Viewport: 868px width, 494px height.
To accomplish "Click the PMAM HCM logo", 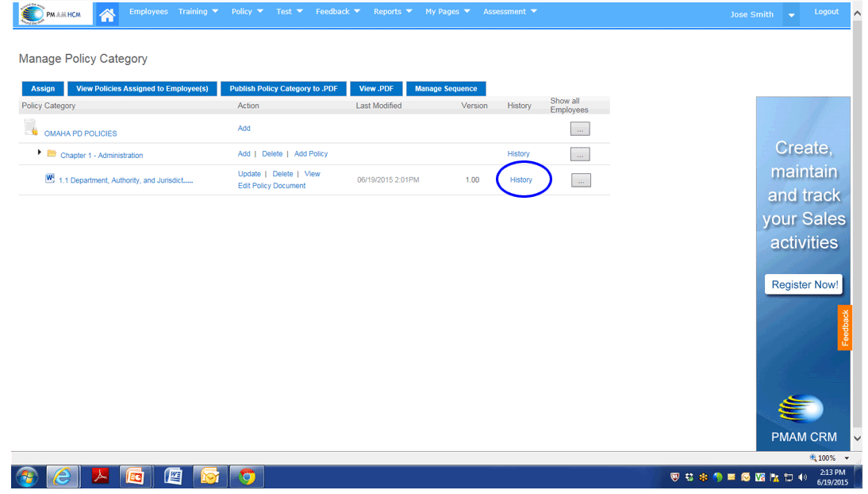I will point(54,14).
